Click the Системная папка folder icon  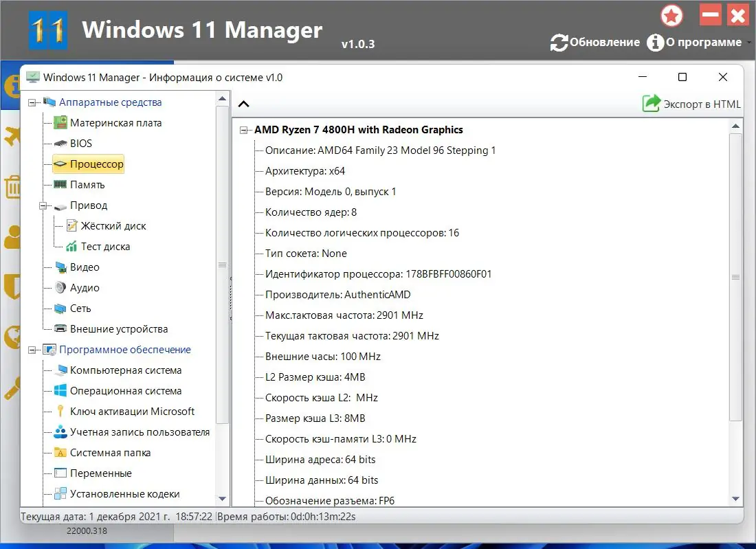click(x=60, y=453)
